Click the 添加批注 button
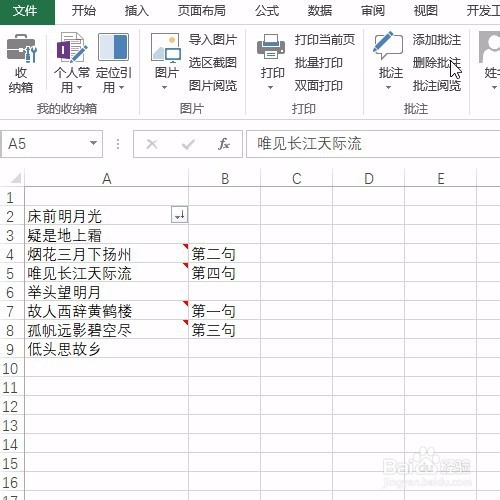The image size is (500, 500). click(x=437, y=40)
